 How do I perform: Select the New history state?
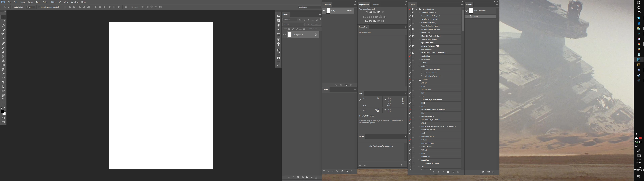coord(476,16)
